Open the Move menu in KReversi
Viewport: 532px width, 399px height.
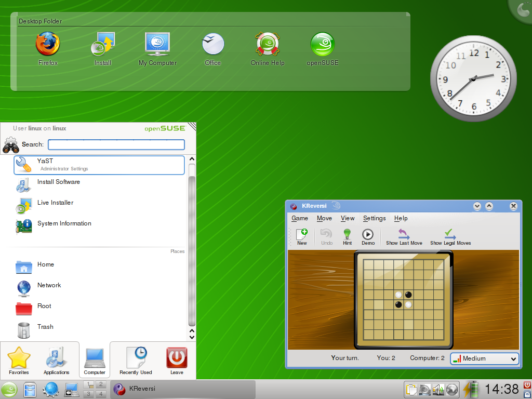pos(324,218)
